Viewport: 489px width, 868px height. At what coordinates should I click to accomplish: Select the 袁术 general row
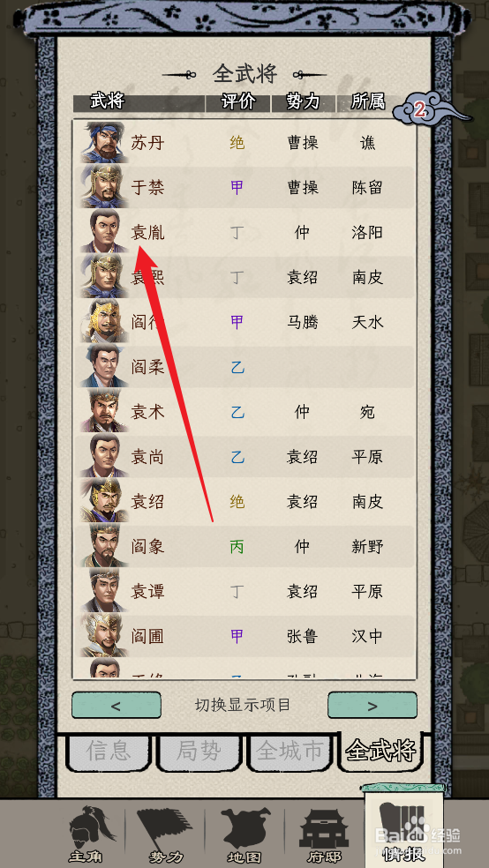click(x=244, y=413)
